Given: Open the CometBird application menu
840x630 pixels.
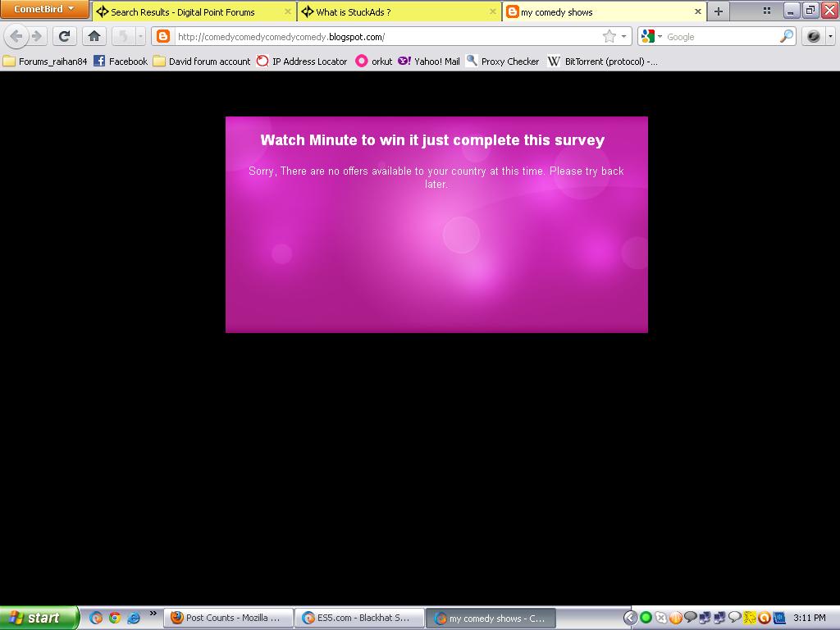Looking at the screenshot, I should pos(44,9).
